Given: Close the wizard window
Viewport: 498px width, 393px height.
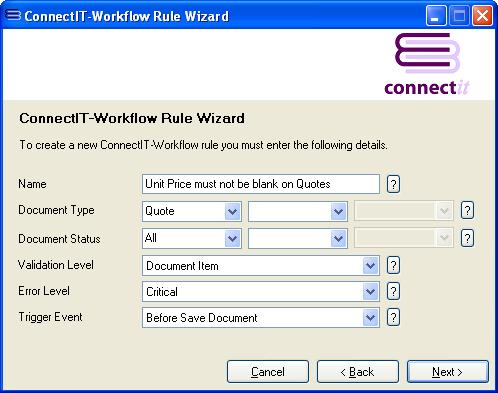Looking at the screenshot, I should click(482, 15).
